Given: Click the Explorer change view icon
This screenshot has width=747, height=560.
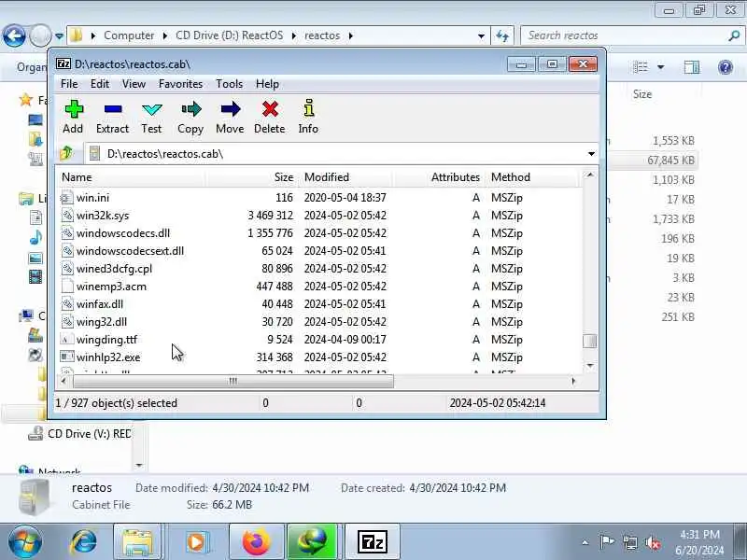Looking at the screenshot, I should (641, 67).
